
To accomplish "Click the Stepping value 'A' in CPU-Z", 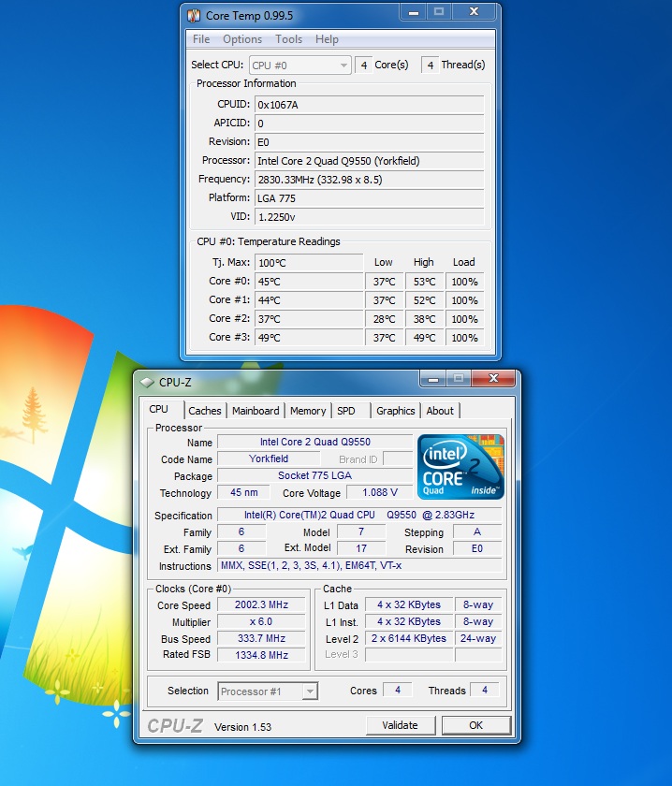I will point(477,531).
